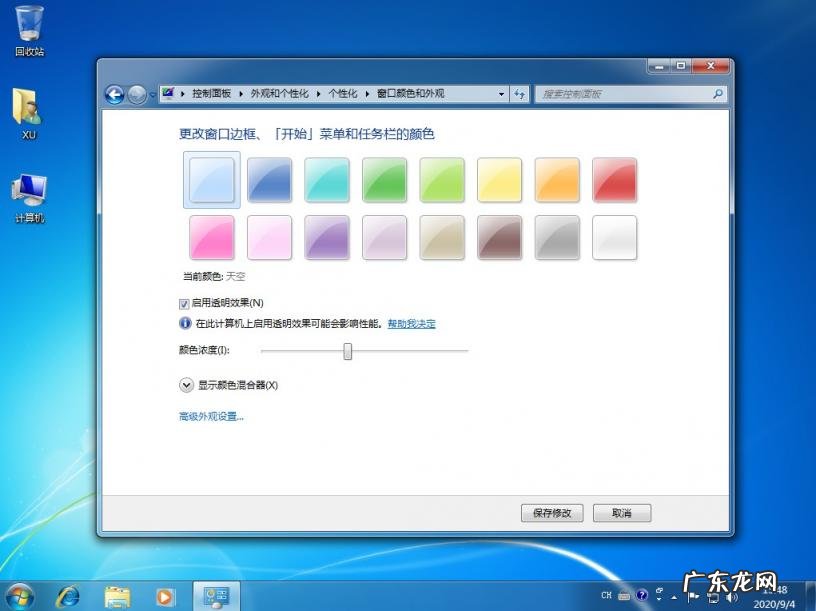Open Windows Media Player from taskbar

tap(164, 596)
